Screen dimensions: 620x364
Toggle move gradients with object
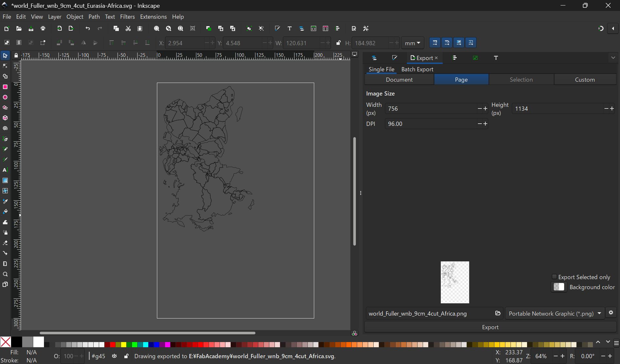click(459, 43)
